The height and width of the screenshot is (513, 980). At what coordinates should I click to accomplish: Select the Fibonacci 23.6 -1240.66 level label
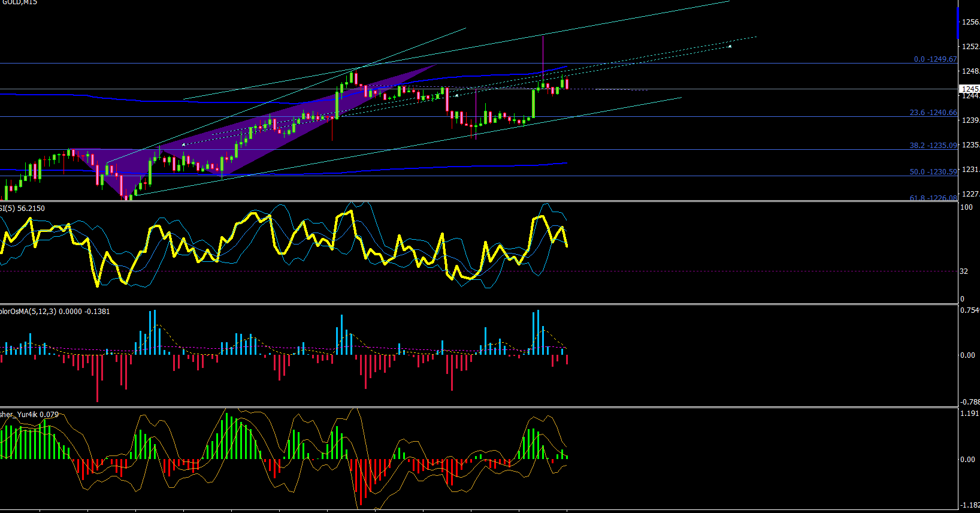[933, 113]
